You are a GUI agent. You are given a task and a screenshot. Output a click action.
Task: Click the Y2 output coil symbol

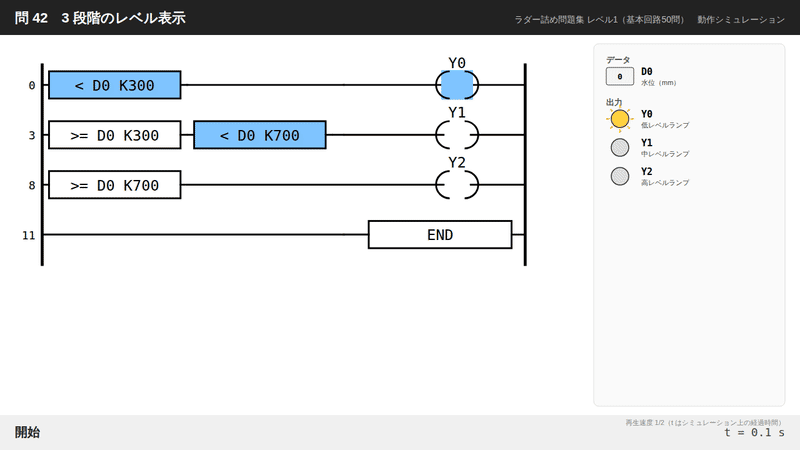coord(457,185)
